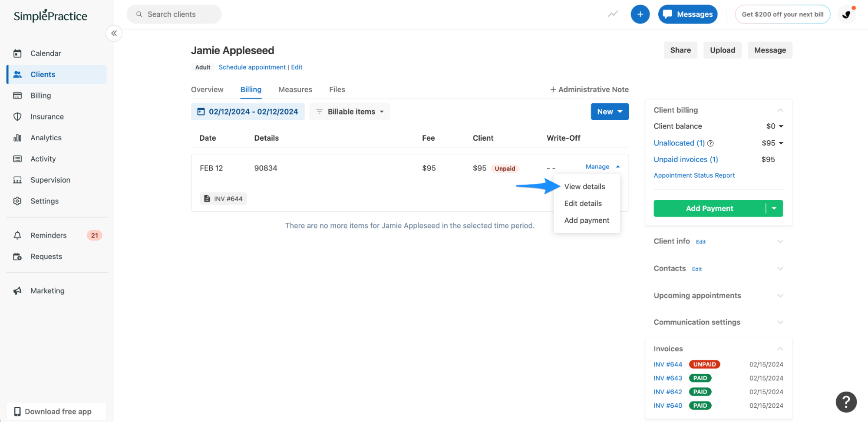The image size is (868, 422).
Task: Click the Schedule appointment link
Action: (252, 67)
